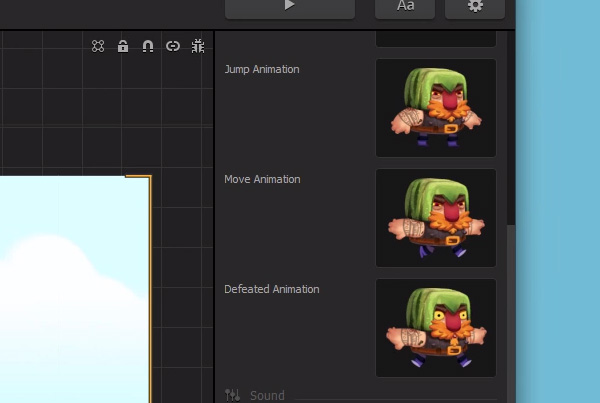Select the Move Animation thumbnail

tap(436, 218)
